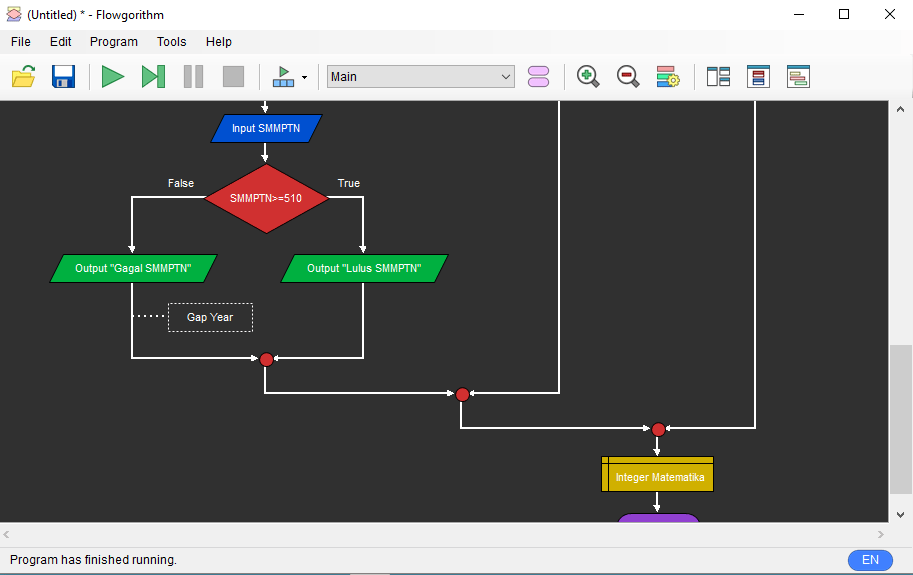Click the Output "Lulus SMMPTN" shape
The width and height of the screenshot is (913, 575).
[x=364, y=268]
